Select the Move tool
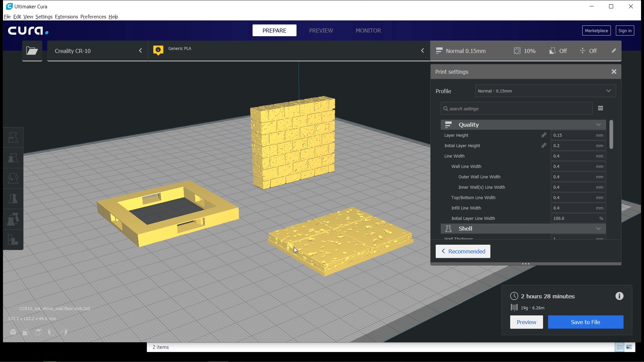Viewport: 644px width, 362px height. tap(13, 137)
